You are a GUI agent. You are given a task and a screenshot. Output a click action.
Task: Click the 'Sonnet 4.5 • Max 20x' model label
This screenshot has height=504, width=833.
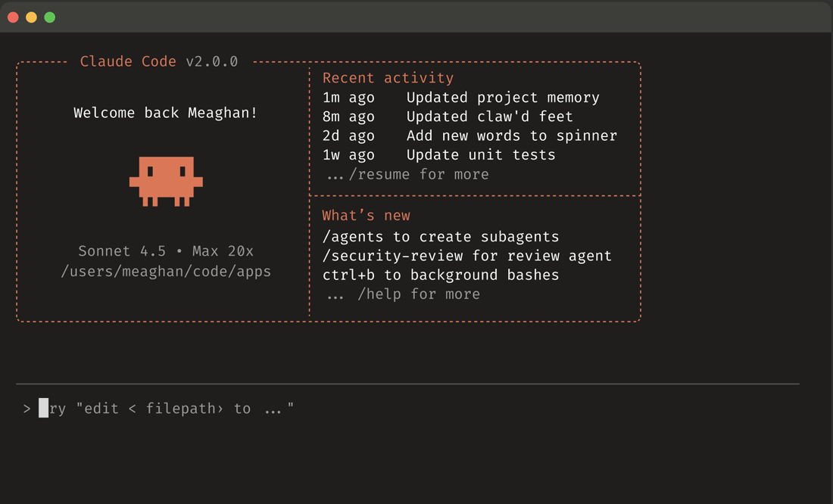tap(166, 251)
